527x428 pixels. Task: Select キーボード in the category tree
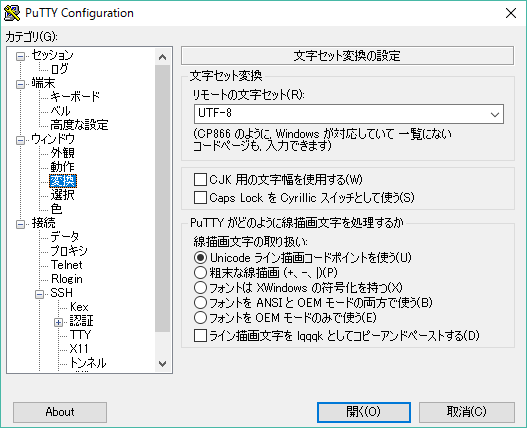pyautogui.click(x=75, y=97)
